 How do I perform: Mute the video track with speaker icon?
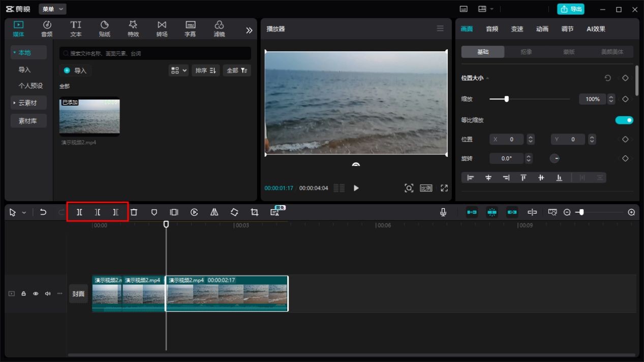pos(48,293)
